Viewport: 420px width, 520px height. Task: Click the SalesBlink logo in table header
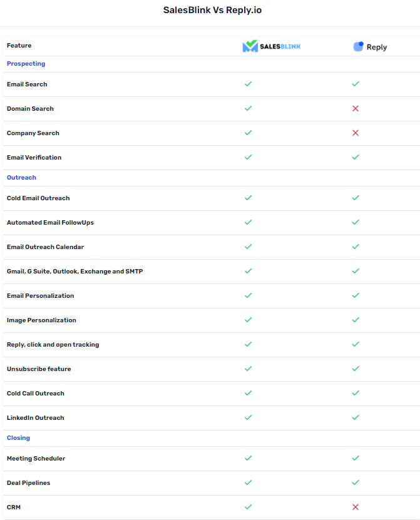coord(272,46)
